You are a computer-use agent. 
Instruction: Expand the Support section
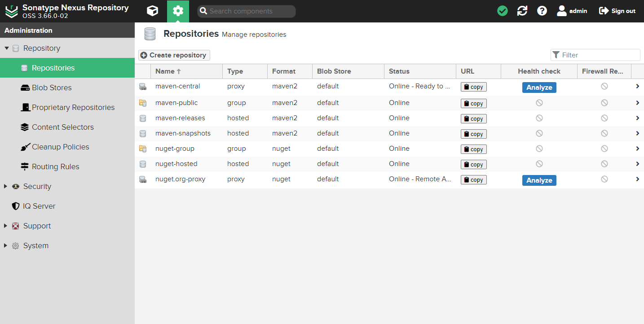click(6, 226)
